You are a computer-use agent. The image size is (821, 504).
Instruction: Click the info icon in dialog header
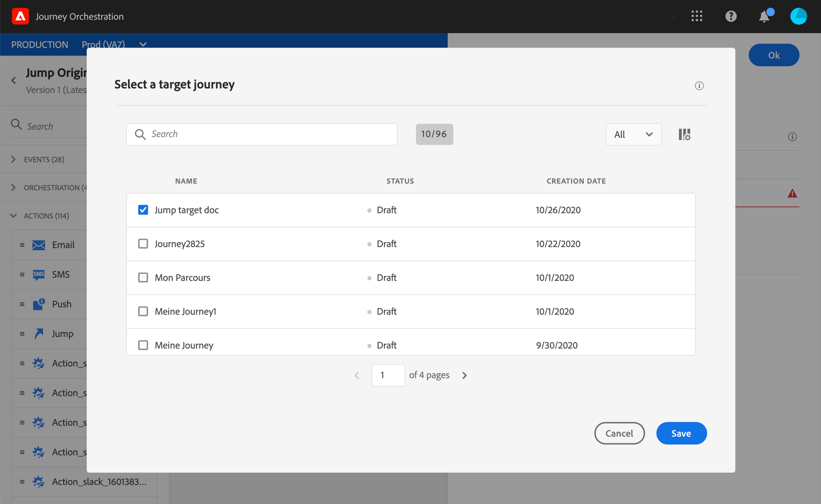699,86
